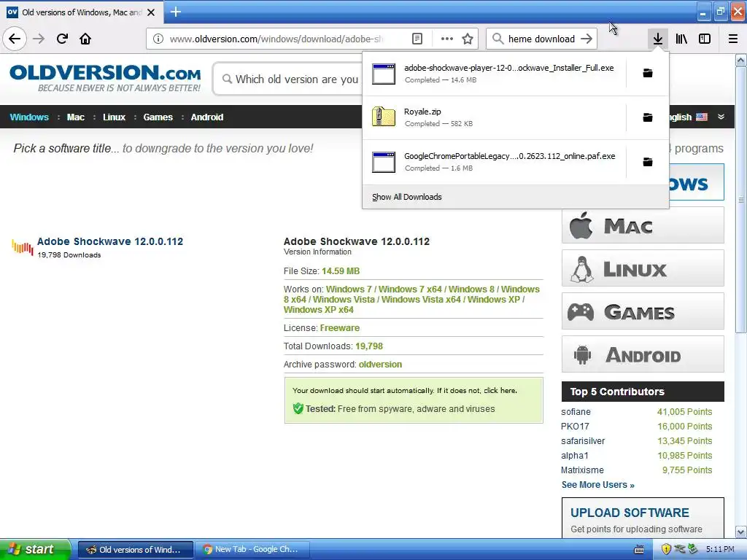Toggle the sidebar view icon
The height and width of the screenshot is (560, 747).
click(x=705, y=39)
